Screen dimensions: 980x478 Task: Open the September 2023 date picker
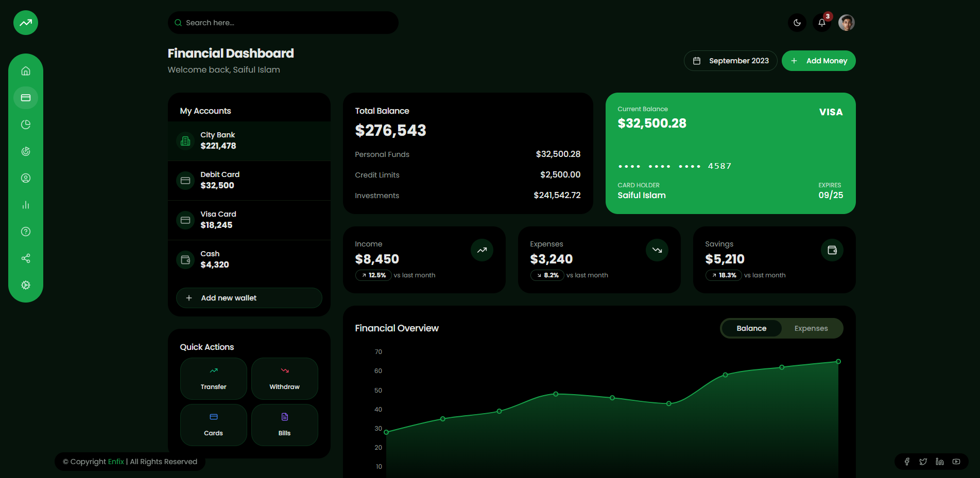731,61
